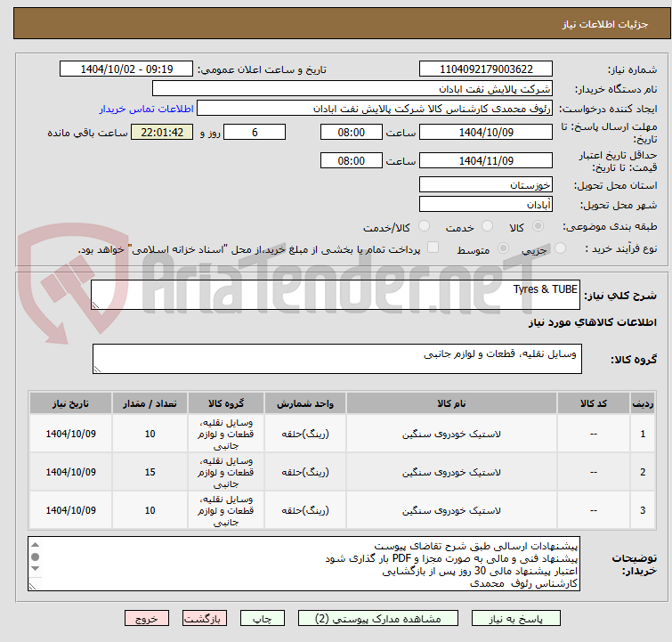Viewport: 672px width, 642px height.
Task: Click the شماره نیاز number field
Action: [486, 69]
